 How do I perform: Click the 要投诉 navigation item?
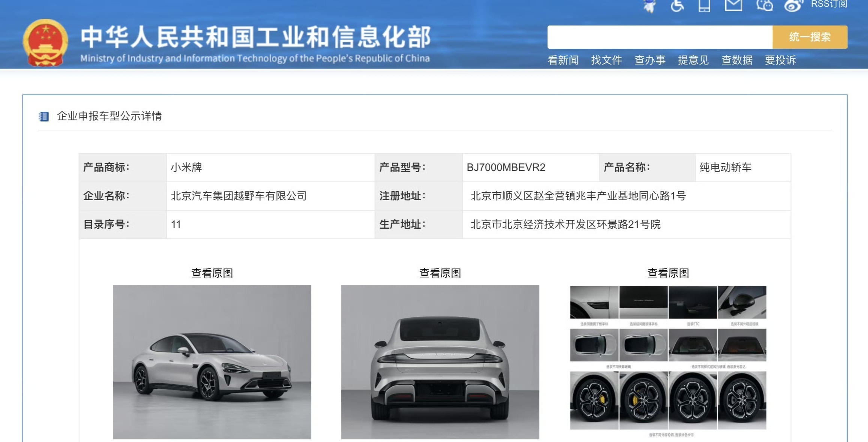click(x=780, y=60)
